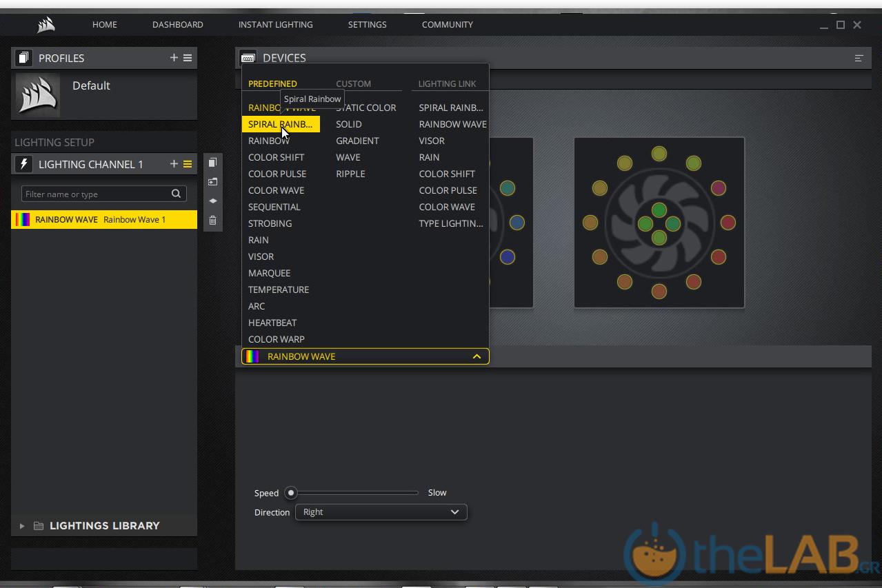The image size is (882, 588).
Task: Select top green hub LED on right fan
Action: [659, 210]
